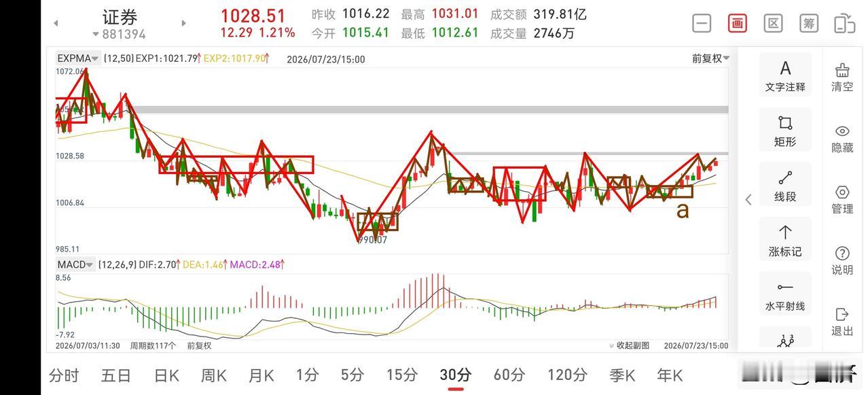The width and height of the screenshot is (868, 395).
Task: Tap the brown letter a chart annotation
Action: click(683, 210)
